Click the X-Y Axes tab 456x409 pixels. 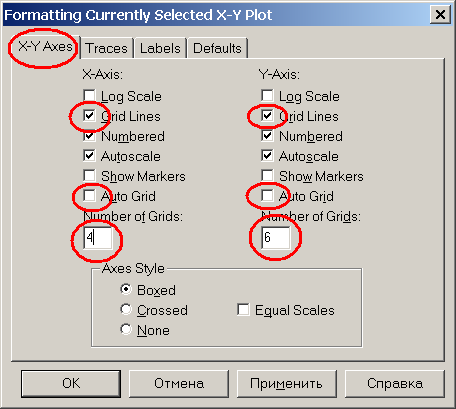point(45,47)
